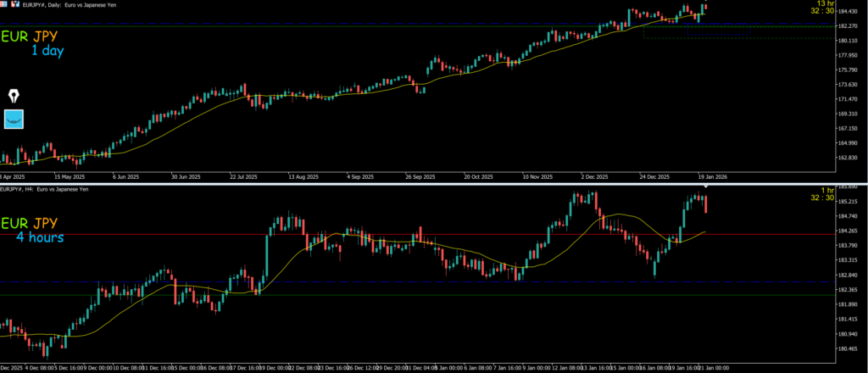The width and height of the screenshot is (868, 373).
Task: Click the yellow moving average on daily chart
Action: [339, 95]
